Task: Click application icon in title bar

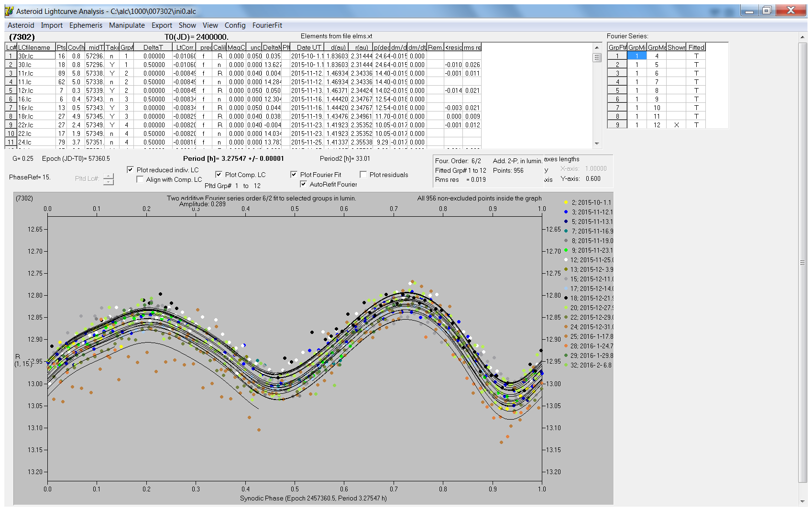Action: click(x=9, y=11)
